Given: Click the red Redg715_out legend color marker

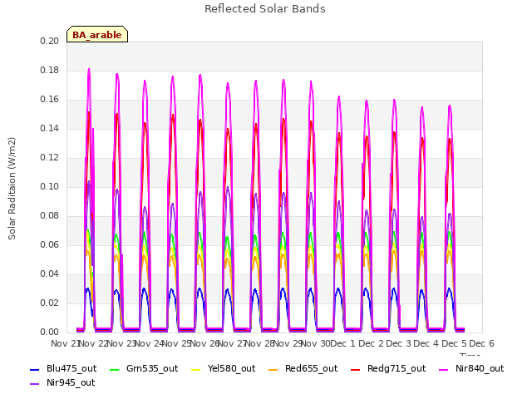Looking at the screenshot, I should (x=355, y=369).
